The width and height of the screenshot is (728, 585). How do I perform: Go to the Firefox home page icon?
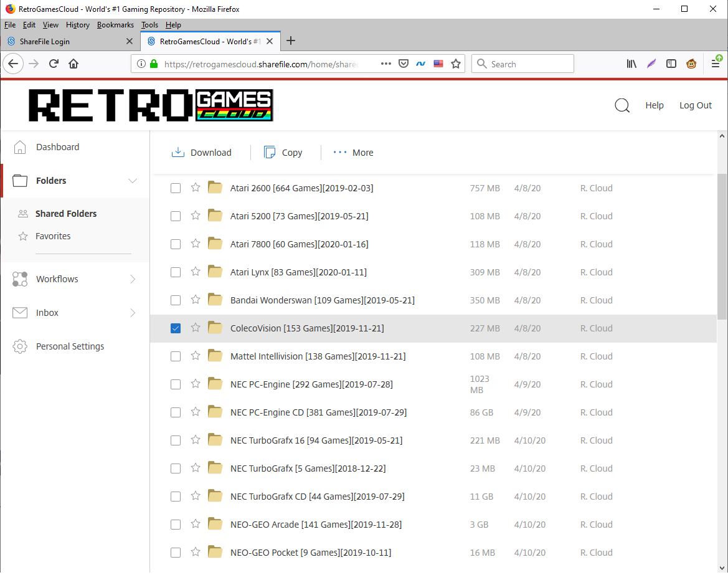pyautogui.click(x=73, y=64)
